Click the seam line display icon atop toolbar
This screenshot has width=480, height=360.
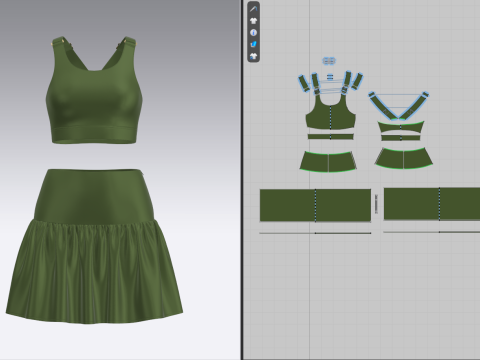pos(254,9)
